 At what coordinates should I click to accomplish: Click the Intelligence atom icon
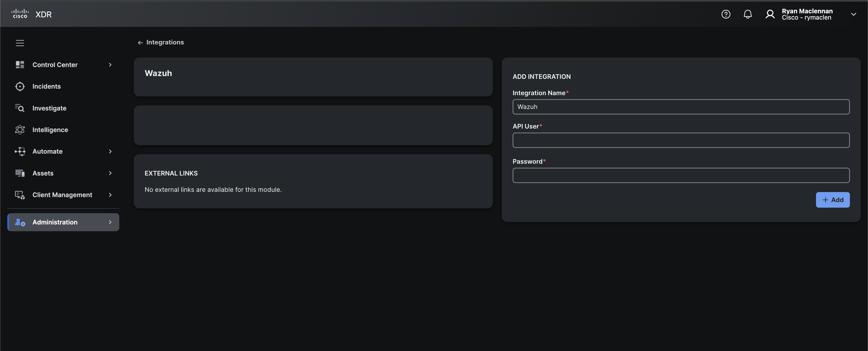(x=20, y=130)
